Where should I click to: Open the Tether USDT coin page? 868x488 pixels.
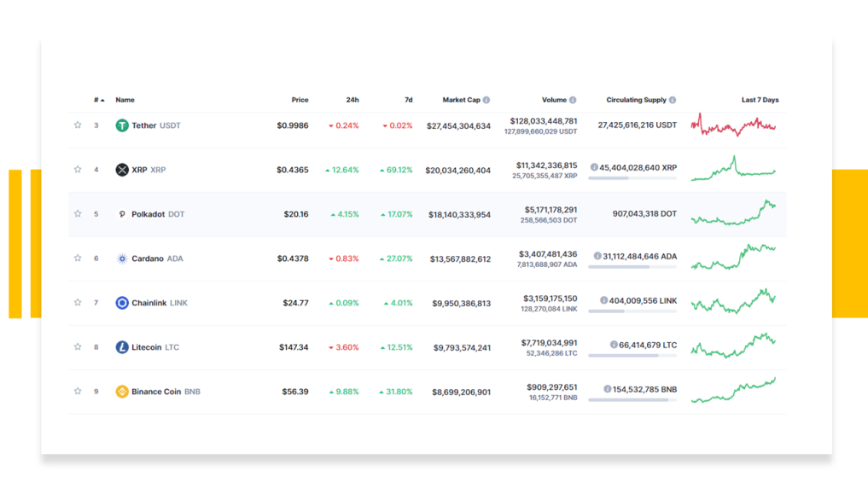pyautogui.click(x=156, y=125)
